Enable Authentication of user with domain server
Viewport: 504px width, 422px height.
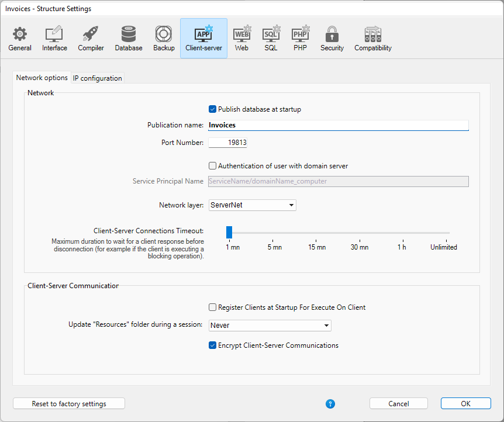tap(213, 166)
